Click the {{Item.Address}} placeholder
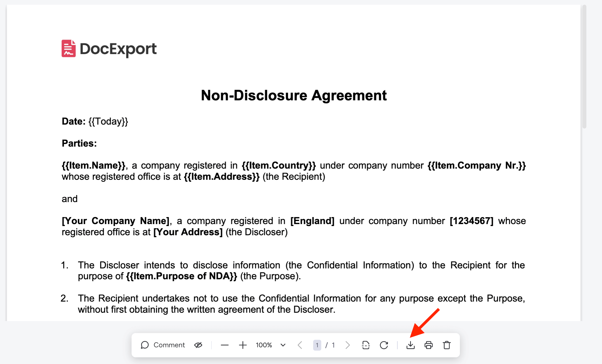The width and height of the screenshot is (602, 364). [222, 177]
